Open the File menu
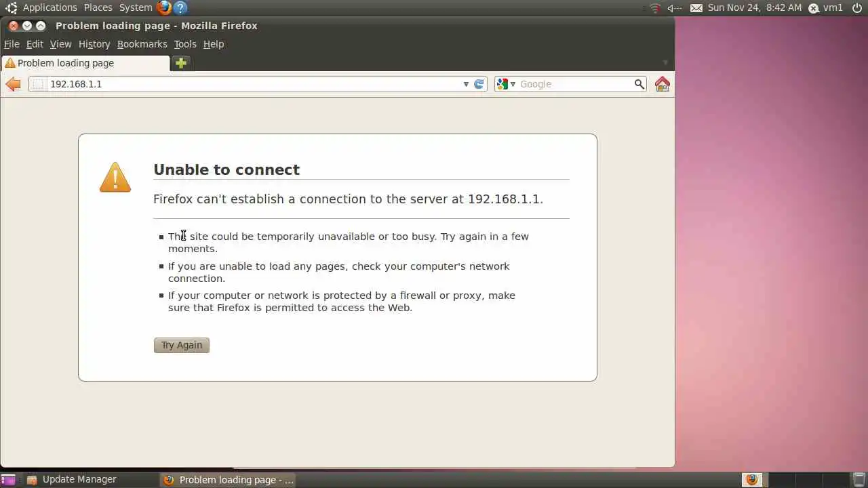Screen dimensions: 868x488 tap(12, 44)
